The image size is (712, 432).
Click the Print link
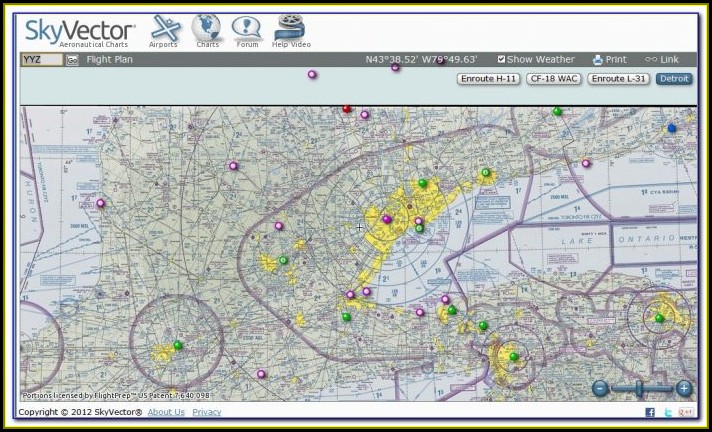tap(609, 60)
